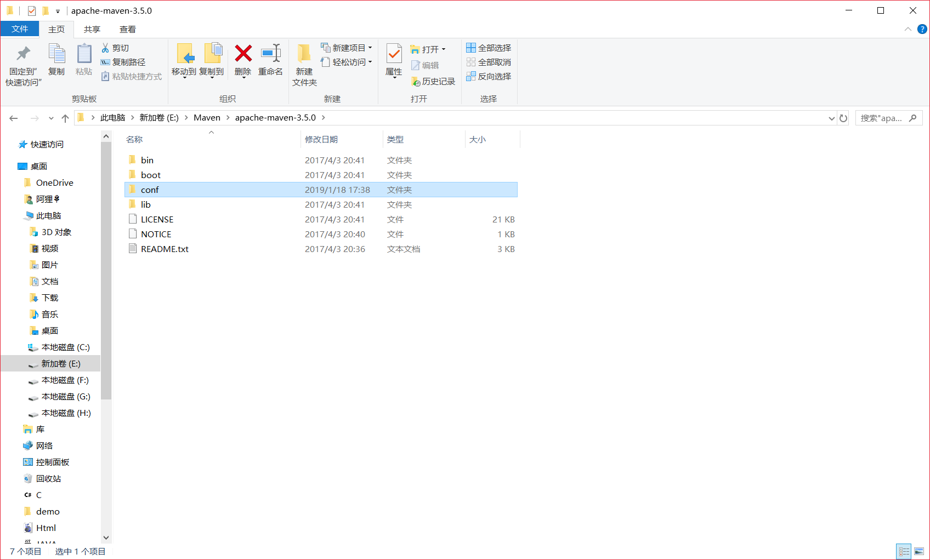Open Properties of the selected item
This screenshot has height=560, width=930.
(x=394, y=60)
